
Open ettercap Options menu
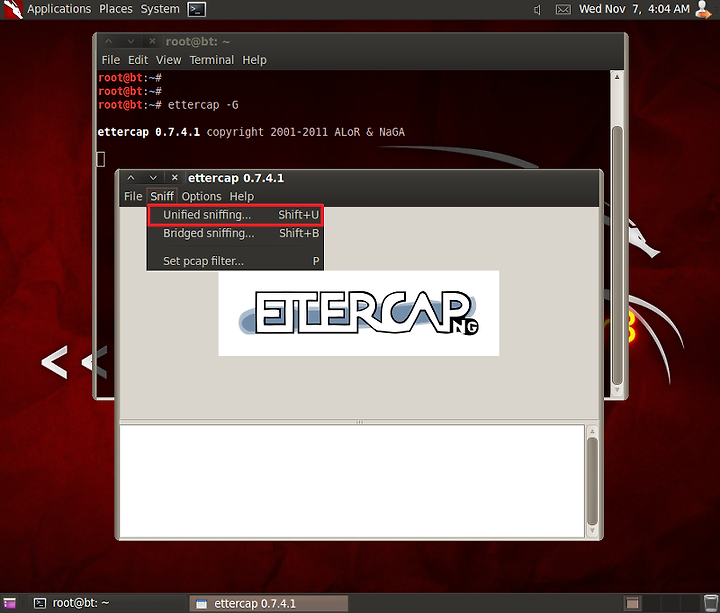[201, 197]
